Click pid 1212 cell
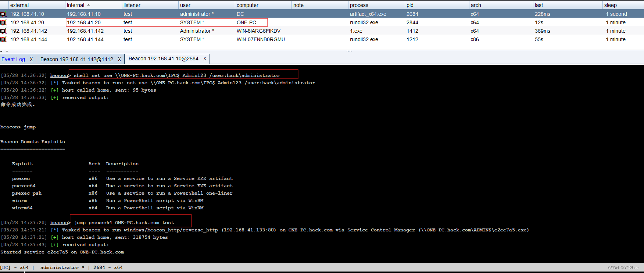The width and height of the screenshot is (644, 273). tap(412, 39)
